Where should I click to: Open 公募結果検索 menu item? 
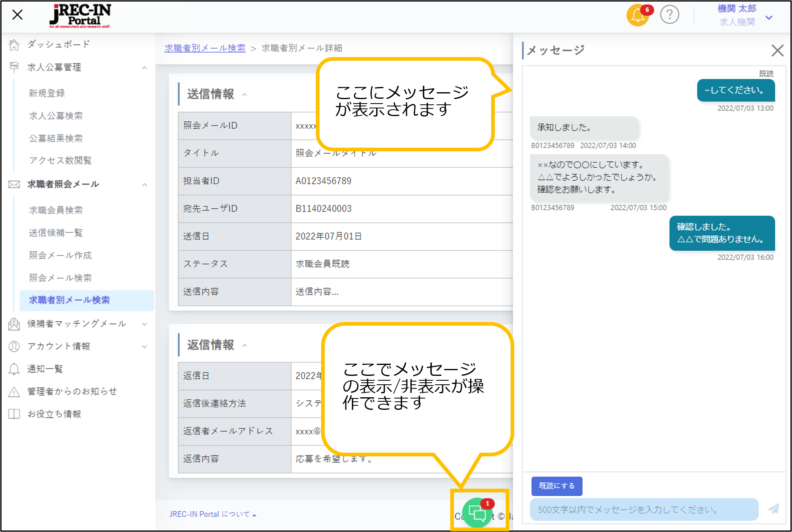tap(56, 138)
